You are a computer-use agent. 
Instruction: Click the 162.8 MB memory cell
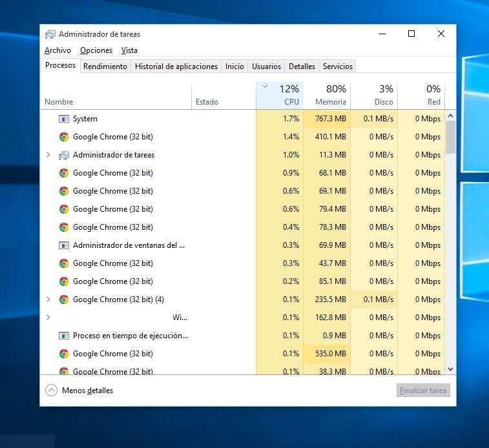(x=327, y=318)
